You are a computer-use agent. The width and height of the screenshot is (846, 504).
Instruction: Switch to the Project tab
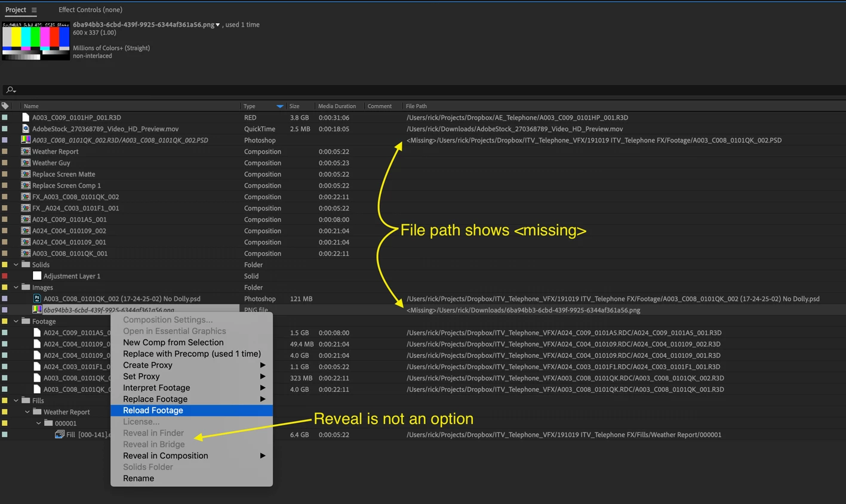(16, 10)
